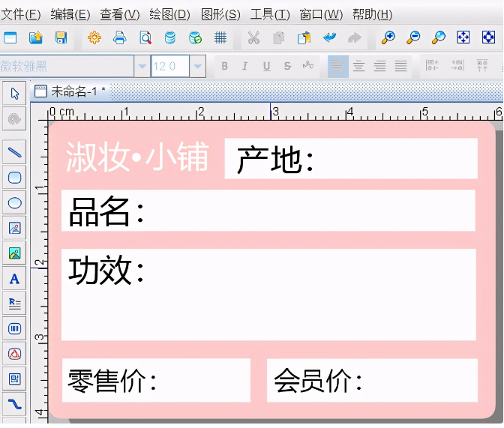The height and width of the screenshot is (428, 504).
Task: Select the curve drawing tool
Action: 14,404
